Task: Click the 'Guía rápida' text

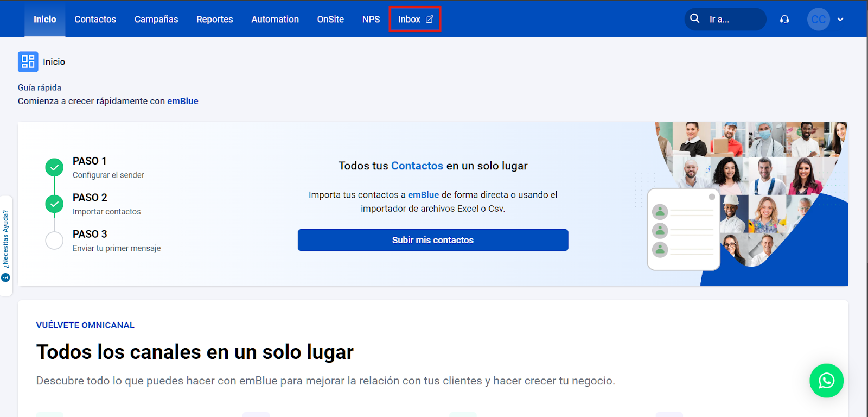Action: (x=40, y=87)
